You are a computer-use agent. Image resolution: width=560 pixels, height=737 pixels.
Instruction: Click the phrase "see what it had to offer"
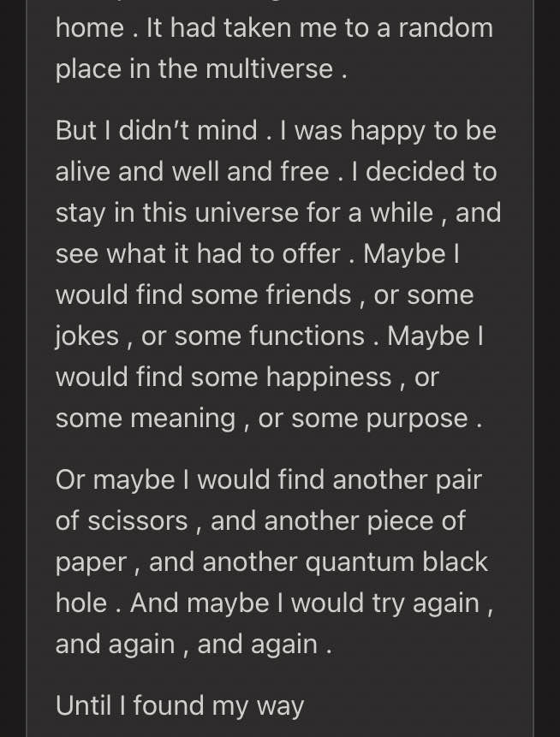click(198, 254)
